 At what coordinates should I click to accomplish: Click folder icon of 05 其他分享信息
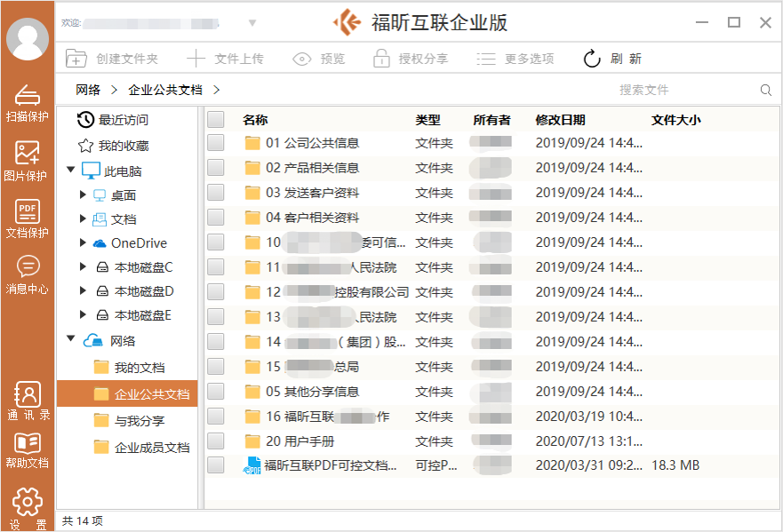pyautogui.click(x=252, y=392)
